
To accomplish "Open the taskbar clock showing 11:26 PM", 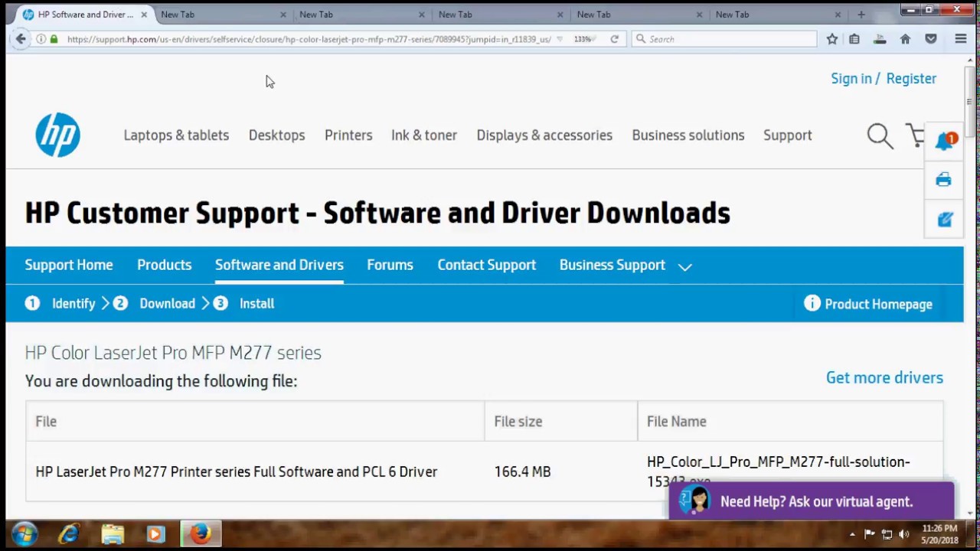I will [x=939, y=534].
